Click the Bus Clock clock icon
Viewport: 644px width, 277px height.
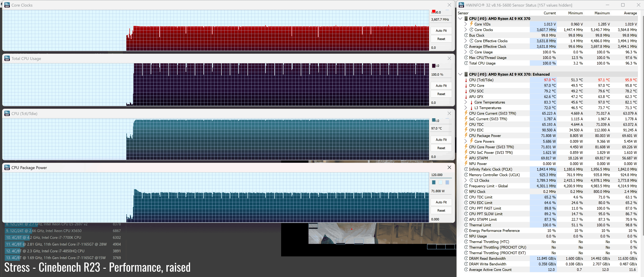tap(466, 35)
